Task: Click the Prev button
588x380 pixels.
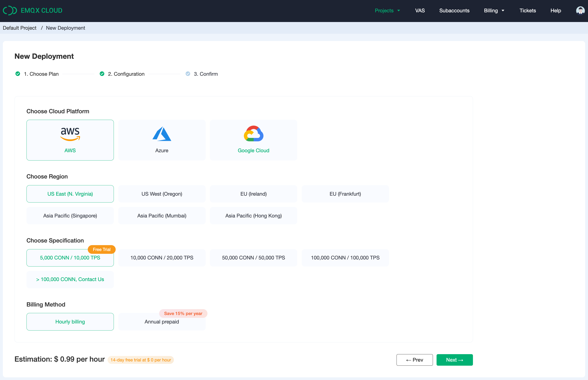Action: 414,360
